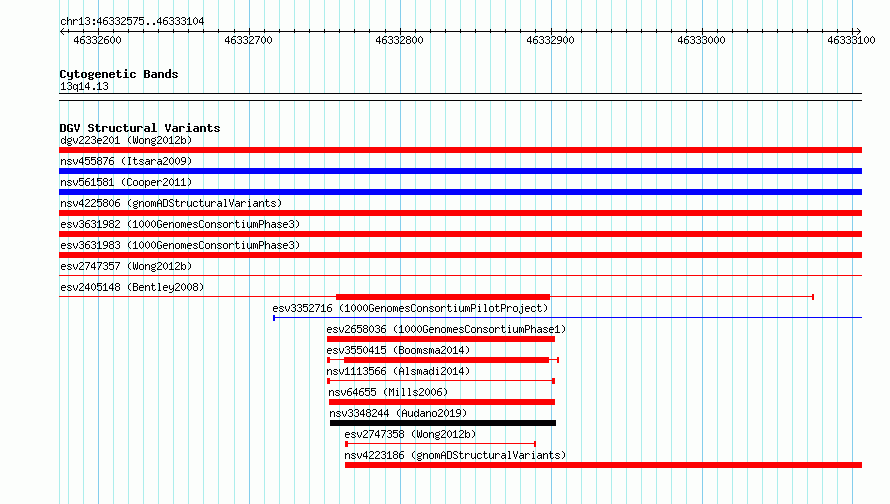890x504 pixels.
Task: Click the thick red segment of esv2405148
Action: 443,297
